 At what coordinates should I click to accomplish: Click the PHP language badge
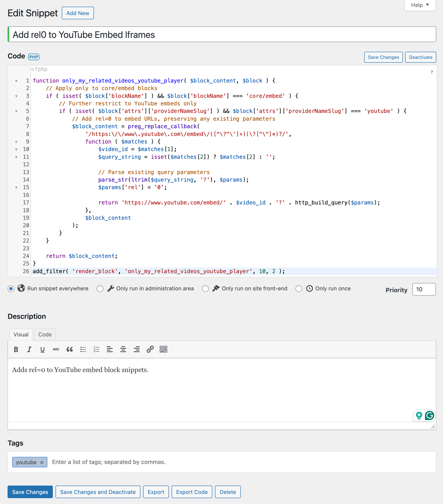34,57
